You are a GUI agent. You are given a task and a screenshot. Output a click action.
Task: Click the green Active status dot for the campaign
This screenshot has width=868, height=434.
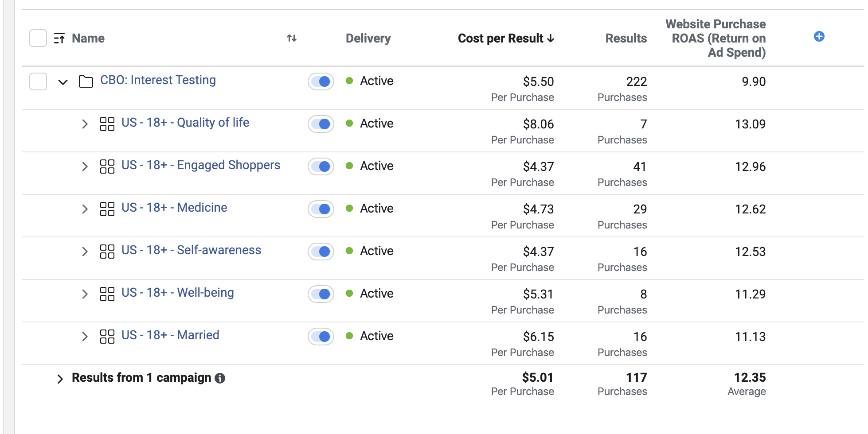[x=350, y=81]
